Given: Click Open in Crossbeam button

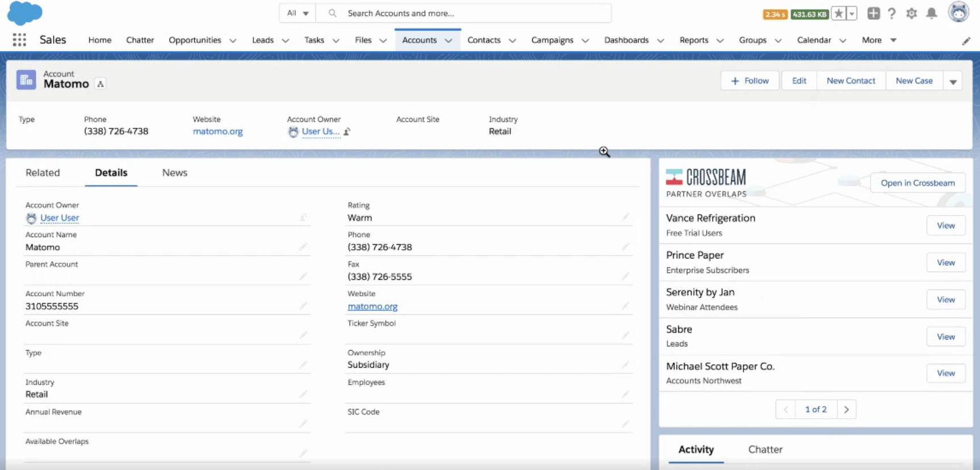Looking at the screenshot, I should click(917, 183).
